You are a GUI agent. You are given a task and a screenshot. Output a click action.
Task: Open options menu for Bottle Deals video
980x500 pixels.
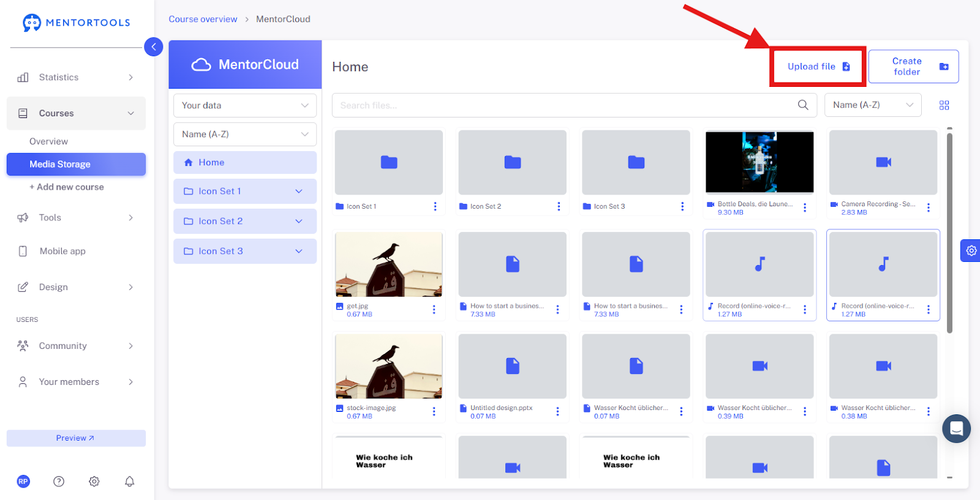point(805,208)
